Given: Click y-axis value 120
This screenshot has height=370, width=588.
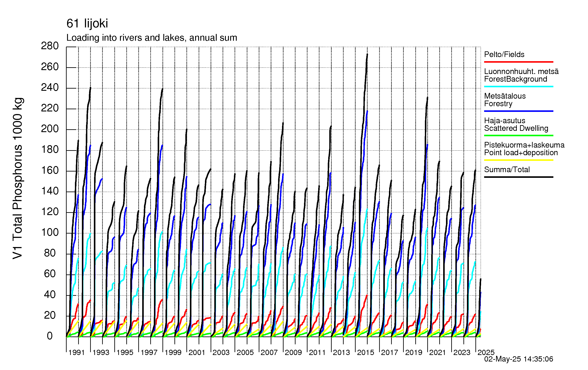Looking at the screenshot, I should click(x=50, y=212).
